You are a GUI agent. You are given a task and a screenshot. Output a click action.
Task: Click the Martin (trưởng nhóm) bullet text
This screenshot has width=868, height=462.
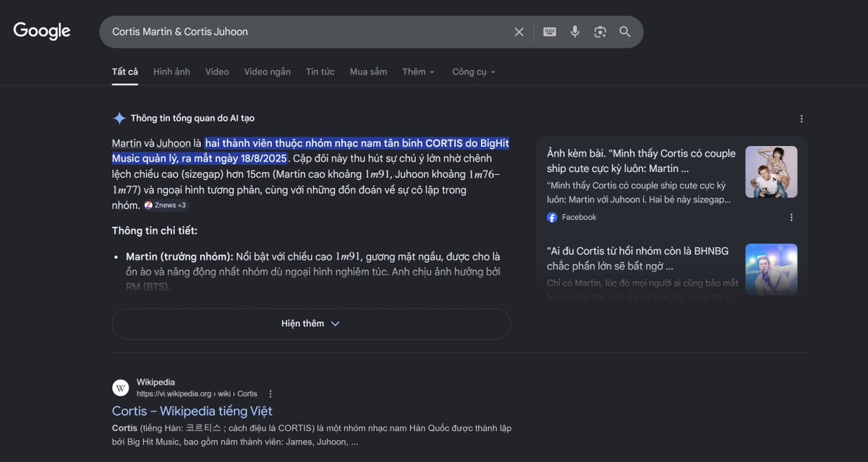[x=313, y=272]
